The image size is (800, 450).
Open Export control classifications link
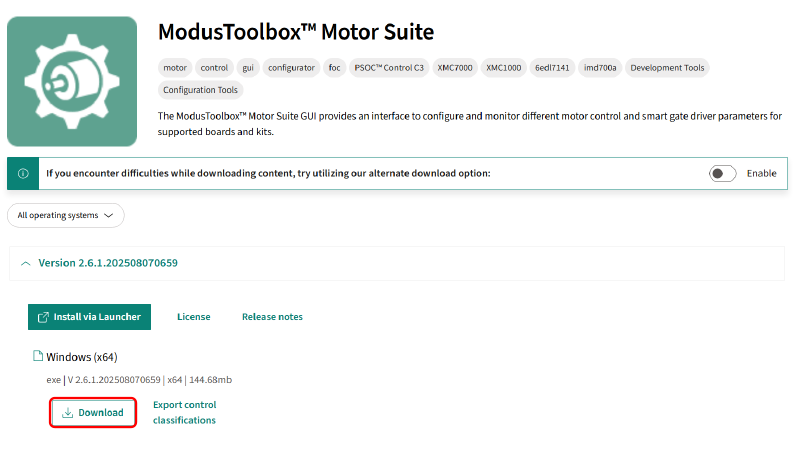(184, 412)
